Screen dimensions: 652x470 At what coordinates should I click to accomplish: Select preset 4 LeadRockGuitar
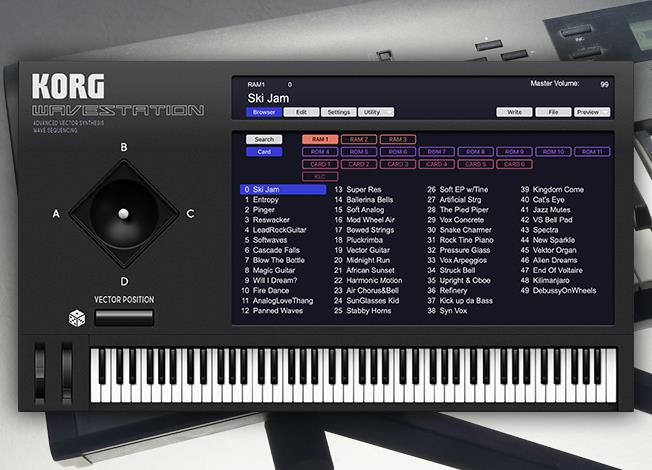[275, 230]
